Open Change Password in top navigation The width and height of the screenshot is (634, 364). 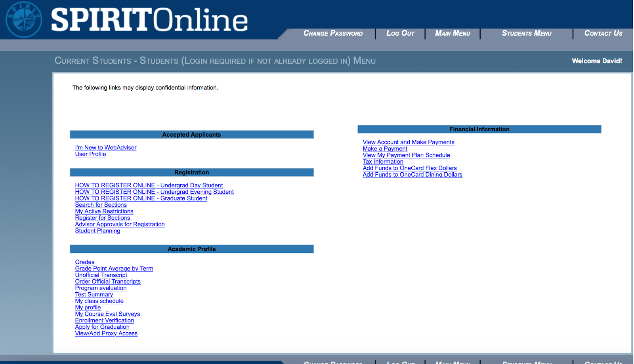(x=333, y=33)
